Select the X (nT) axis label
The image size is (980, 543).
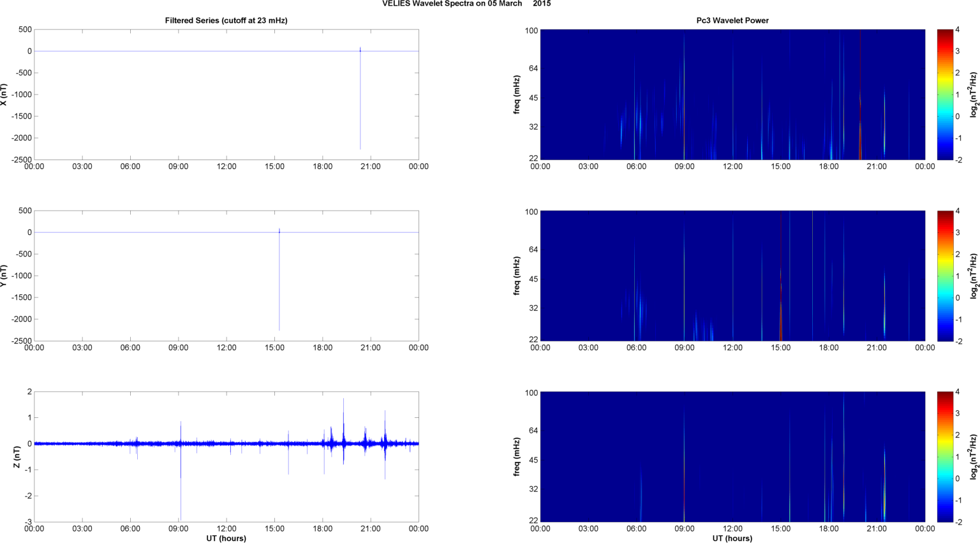point(4,94)
